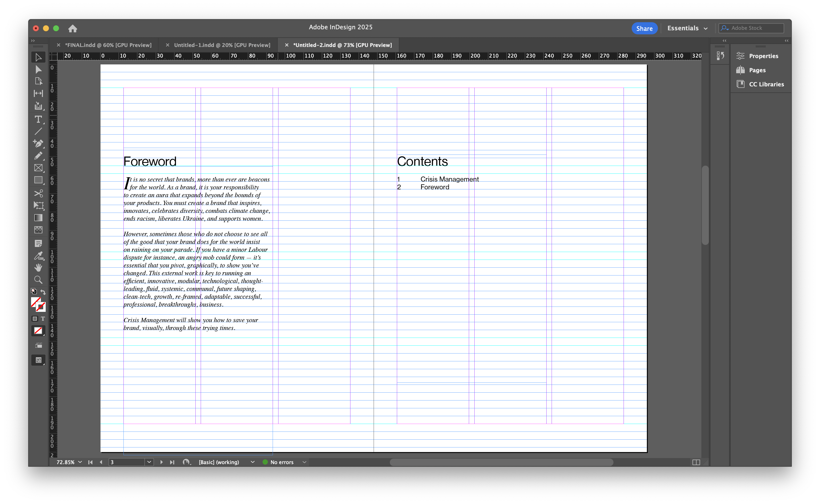Activate the Zoom tool magnifier
This screenshot has width=820, height=504.
coord(38,280)
